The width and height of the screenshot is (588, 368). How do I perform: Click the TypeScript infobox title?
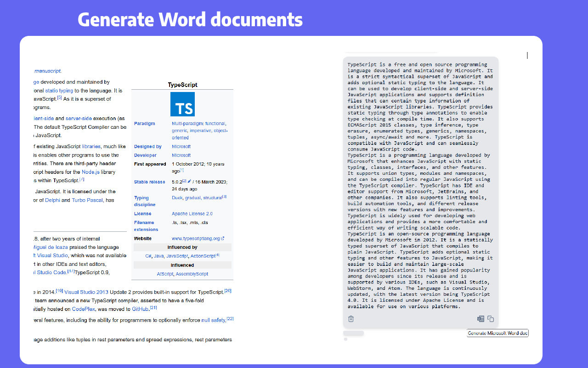point(182,85)
